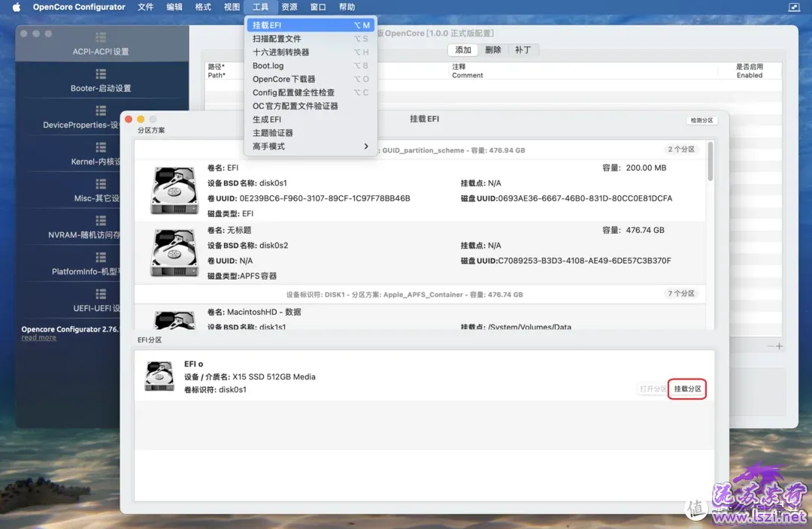Screen dimensions: 812x529
Task: Click the 打开分区 button
Action: click(x=653, y=388)
